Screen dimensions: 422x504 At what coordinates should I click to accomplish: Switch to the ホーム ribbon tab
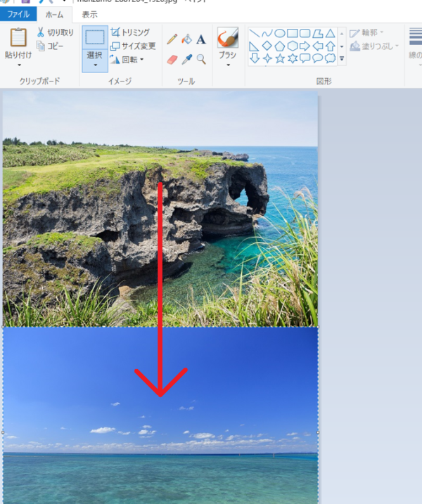point(54,15)
